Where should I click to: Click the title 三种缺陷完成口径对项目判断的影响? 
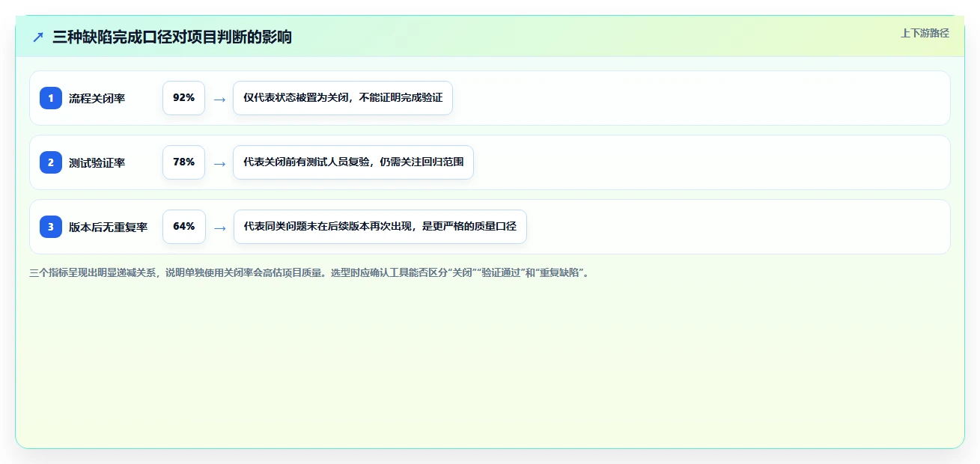(172, 37)
